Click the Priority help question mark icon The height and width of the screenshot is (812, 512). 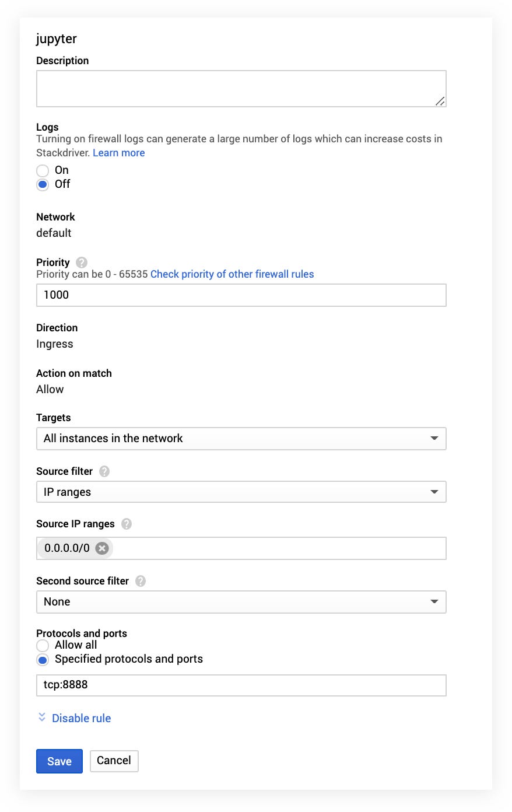(x=82, y=262)
